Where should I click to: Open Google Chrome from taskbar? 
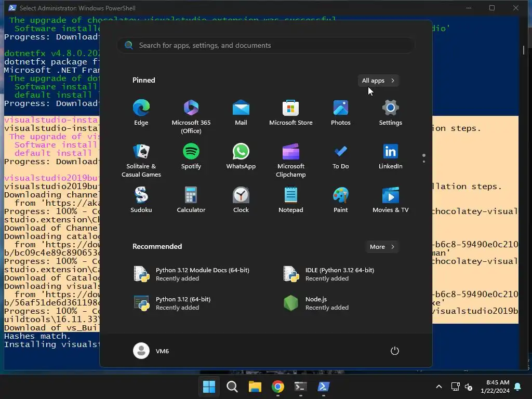(277, 387)
